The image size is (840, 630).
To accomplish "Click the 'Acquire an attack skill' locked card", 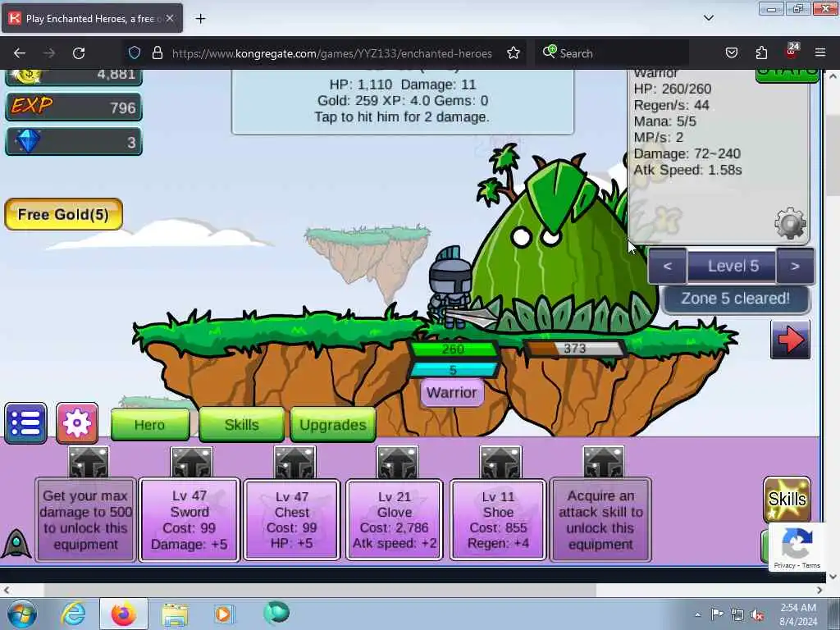I will coord(600,519).
